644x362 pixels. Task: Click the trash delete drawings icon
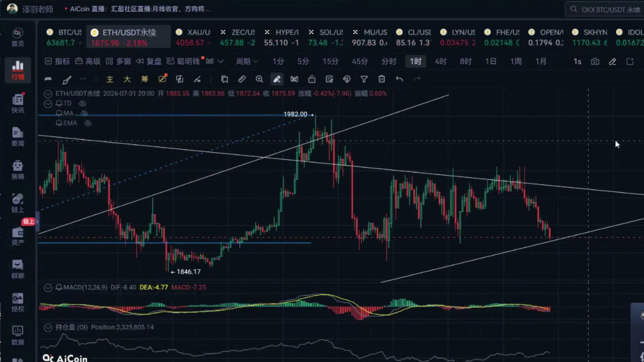382,79
